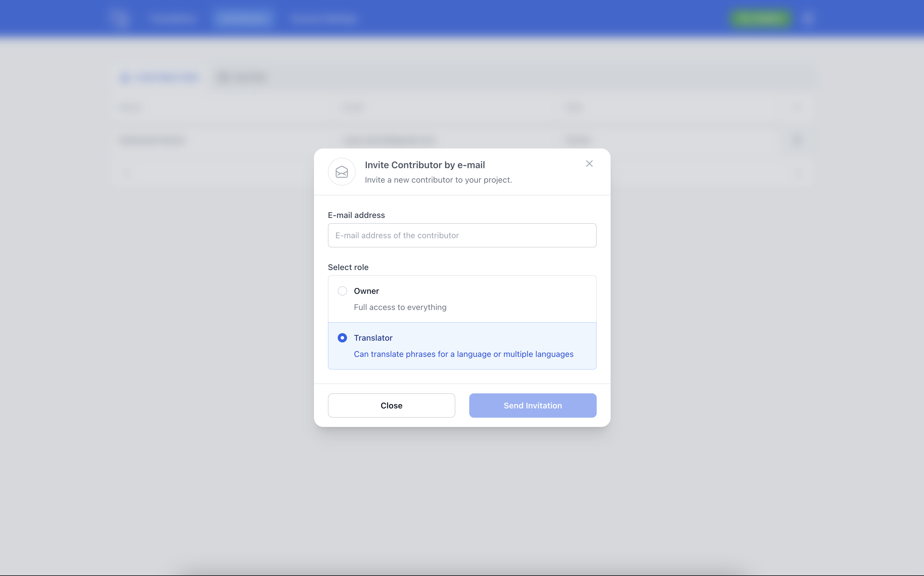Viewport: 924px width, 576px height.
Task: Click the icon inside the highlighted left tab
Action: pyautogui.click(x=126, y=77)
